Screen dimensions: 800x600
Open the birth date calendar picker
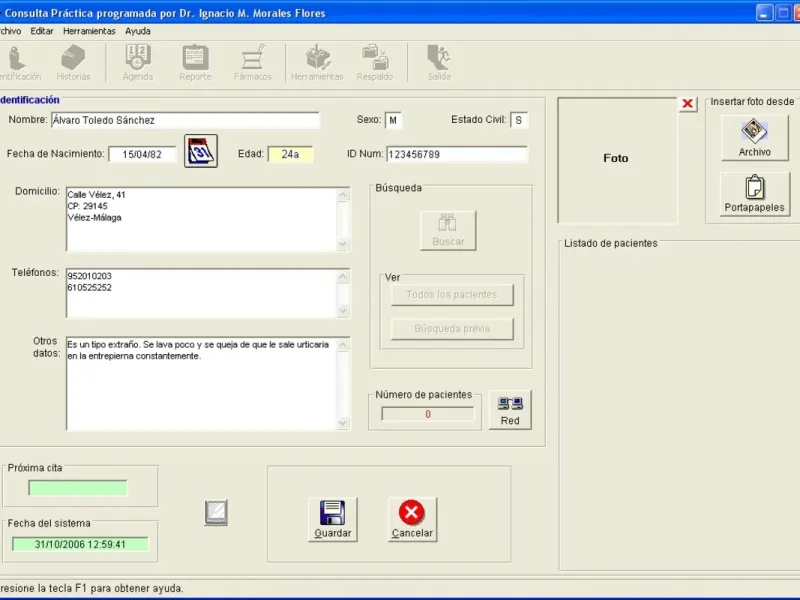[201, 151]
